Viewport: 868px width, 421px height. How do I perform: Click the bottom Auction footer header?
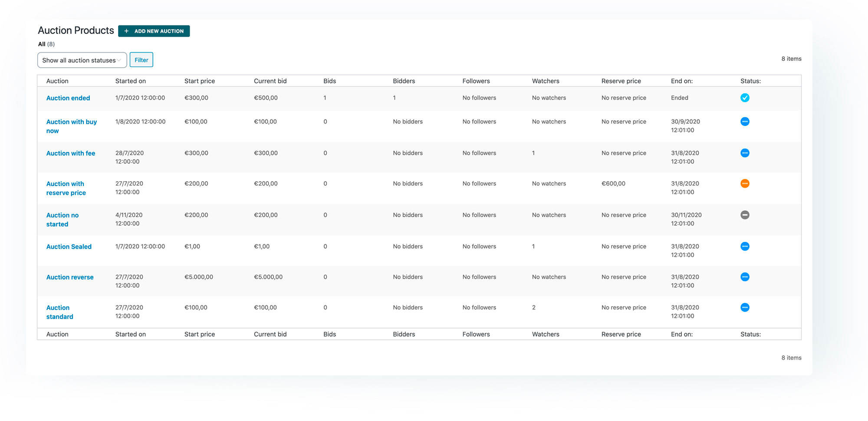pos(57,334)
